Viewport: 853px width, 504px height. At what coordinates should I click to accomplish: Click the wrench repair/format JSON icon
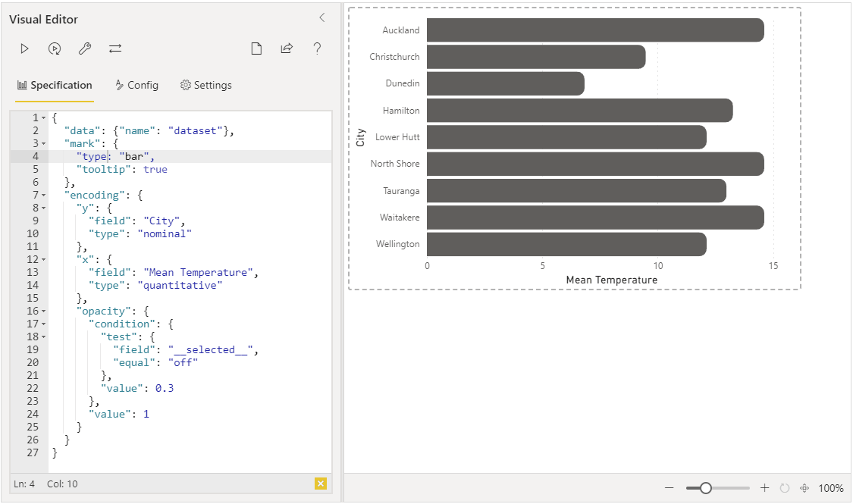(x=85, y=49)
